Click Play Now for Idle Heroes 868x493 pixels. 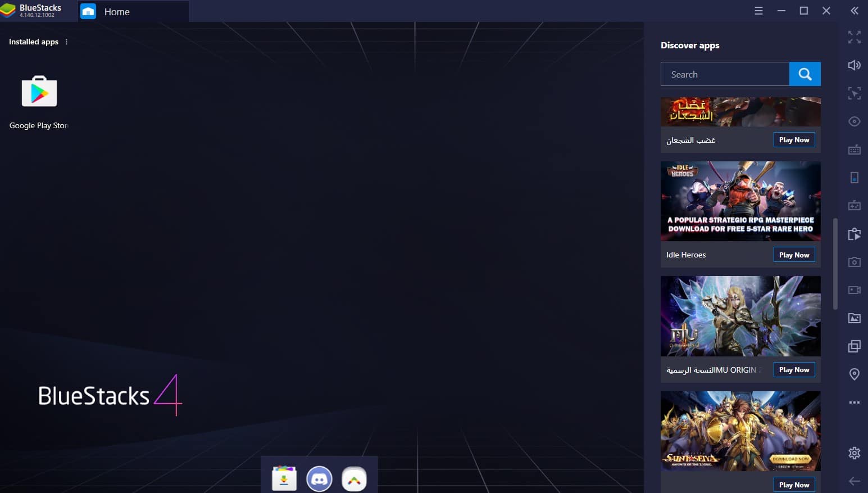794,255
